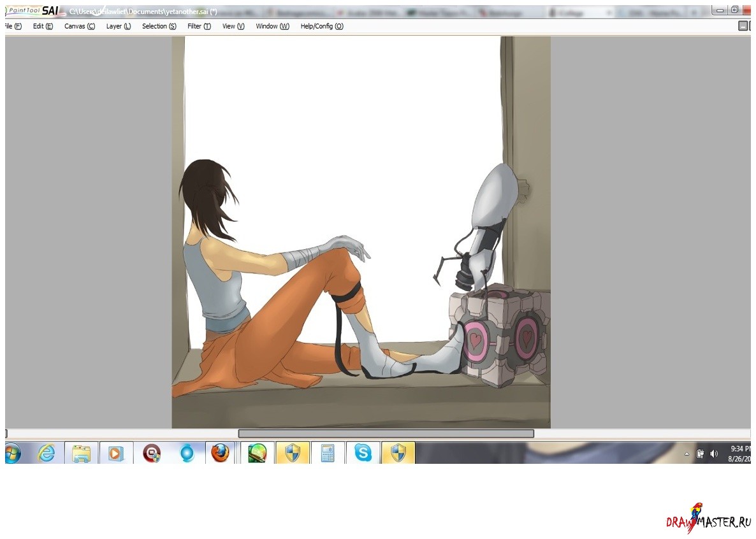The image size is (756, 539).
Task: Open Windows Media Player from taskbar
Action: coord(116,453)
